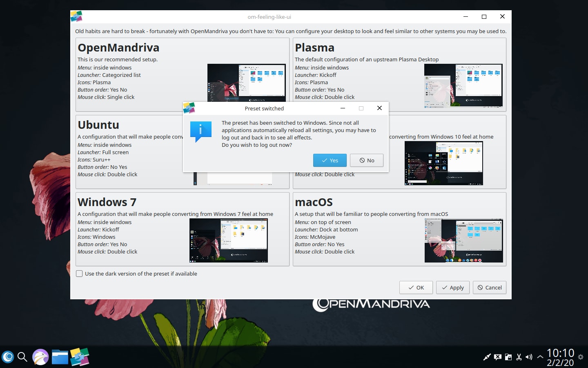Select the Windows 7 preset thumbnail
The width and height of the screenshot is (588, 368).
(x=228, y=240)
